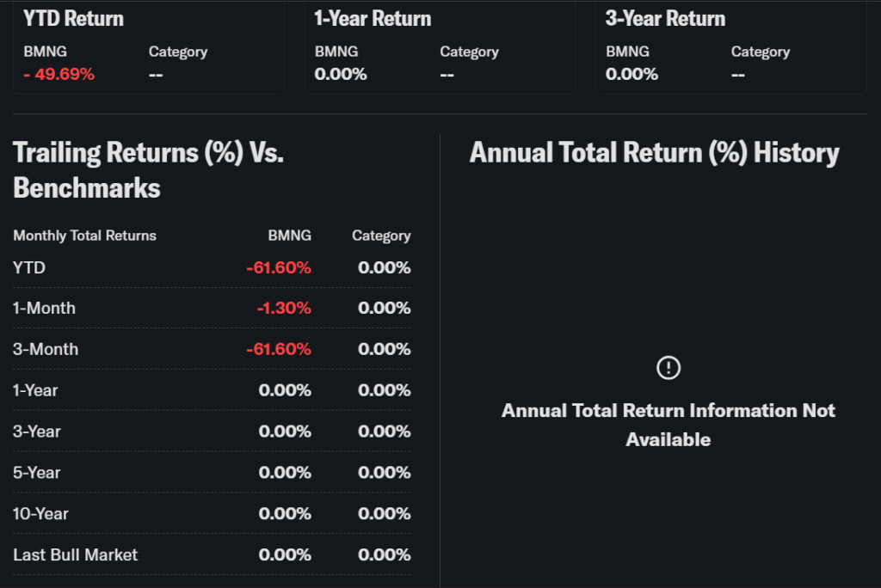Image resolution: width=881 pixels, height=588 pixels.
Task: Select the 1-Year row label in table
Action: pos(35,390)
